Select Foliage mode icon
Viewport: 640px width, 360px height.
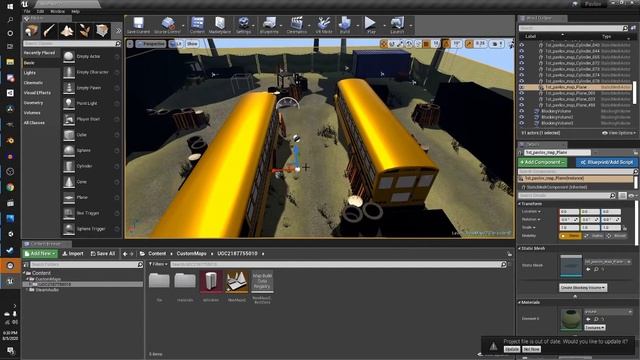pos(84,31)
